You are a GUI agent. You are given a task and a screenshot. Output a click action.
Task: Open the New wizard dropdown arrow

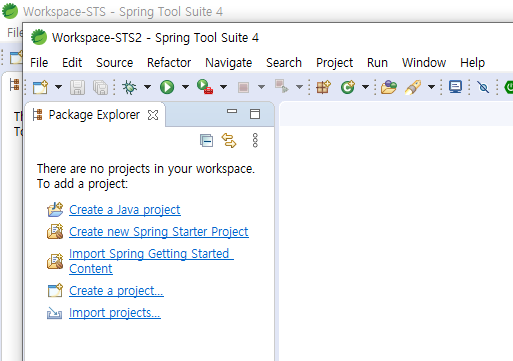pyautogui.click(x=58, y=87)
